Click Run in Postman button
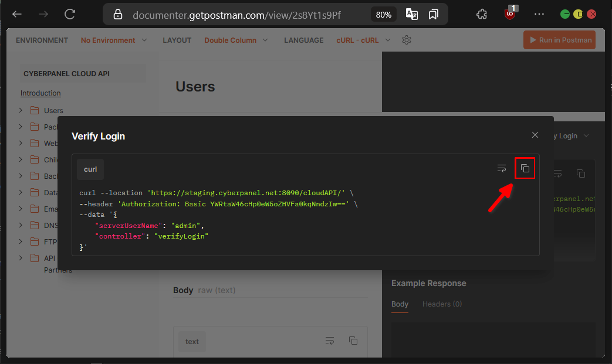612x364 pixels. coord(559,40)
